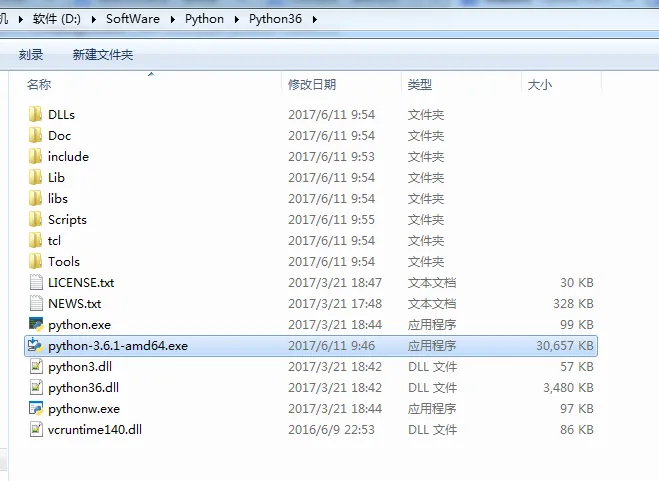Click the 328 KB size value

573,304
